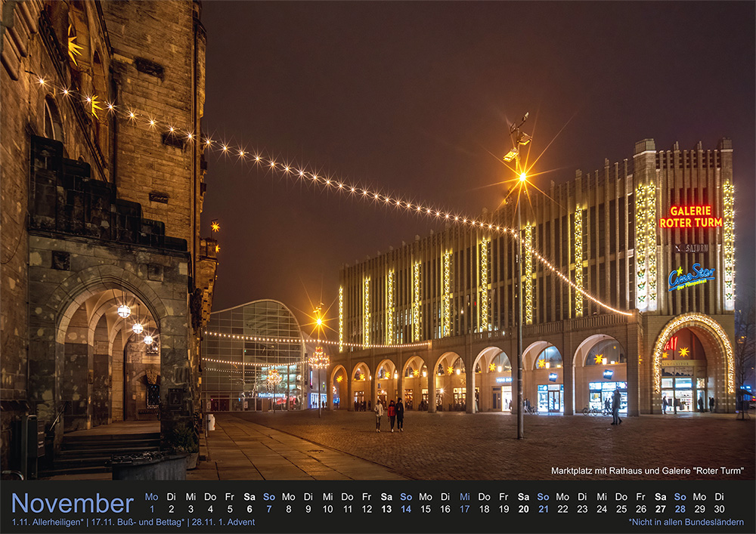Pick date number 15
Image resolution: width=756 pixels, height=534 pixels.
click(425, 509)
